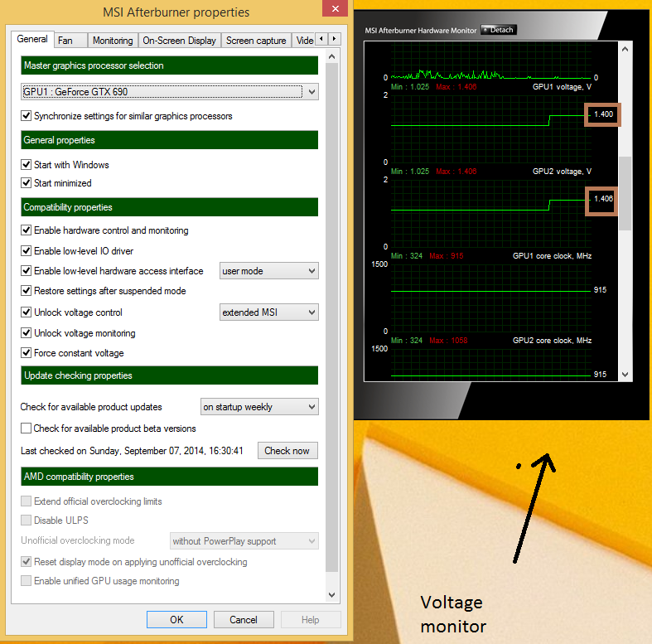Close the MSI Afterburner properties window
Image resolution: width=652 pixels, height=644 pixels.
pyautogui.click(x=336, y=8)
